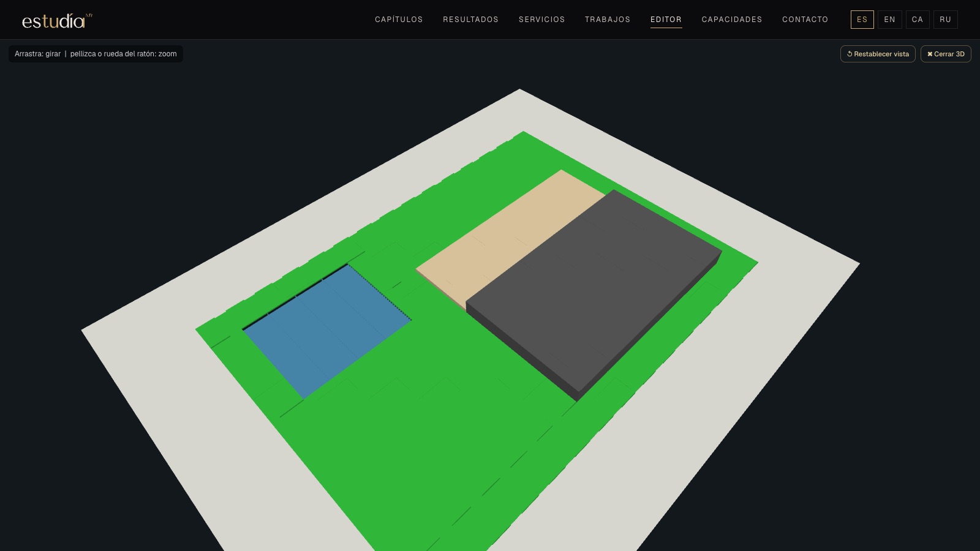Click the Restablecer vista button
This screenshot has height=551, width=980.
[x=878, y=54]
